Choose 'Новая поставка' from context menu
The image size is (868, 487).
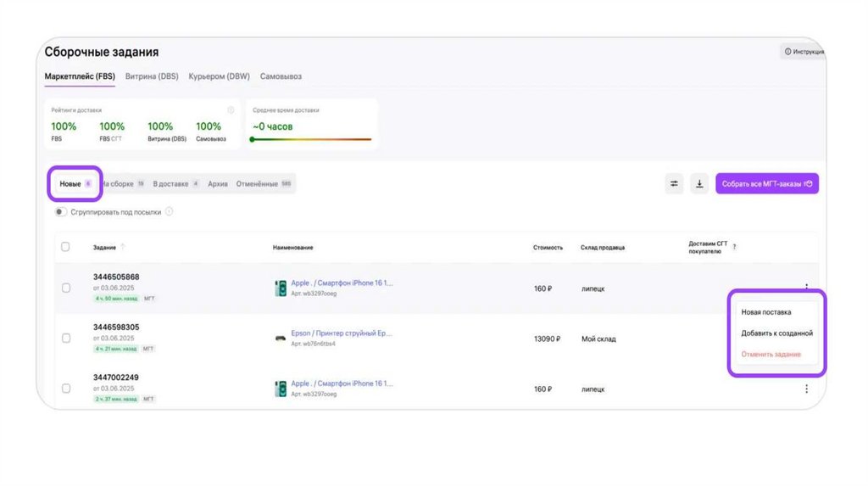[x=765, y=312]
